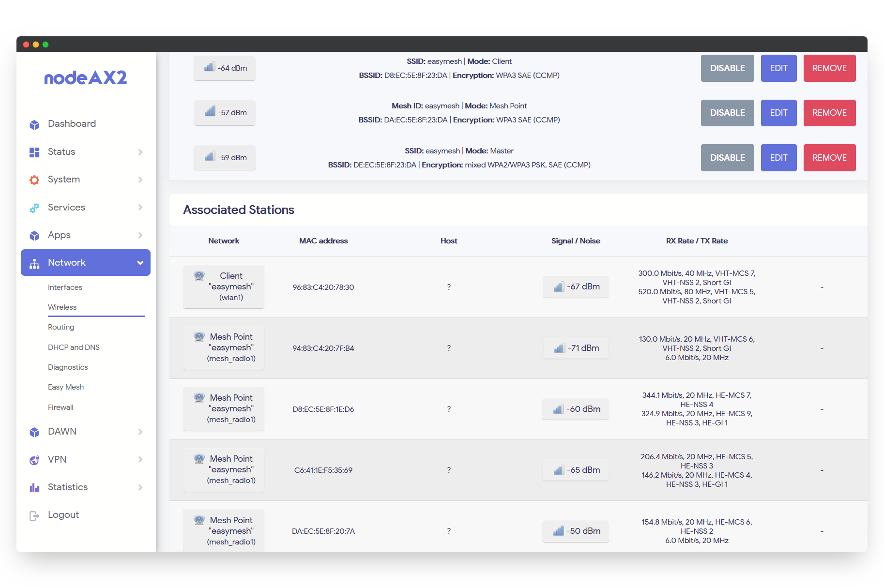The width and height of the screenshot is (884, 588).
Task: Click the Services cogs icon
Action: [34, 208]
